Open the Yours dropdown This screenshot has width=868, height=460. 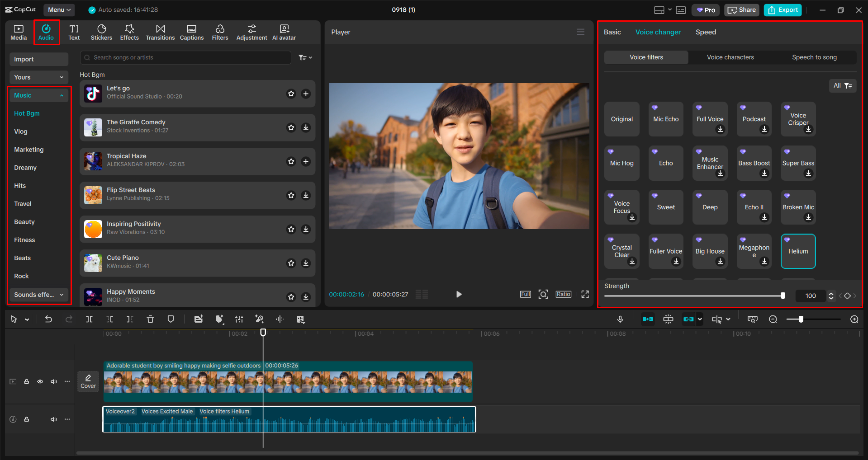[38, 77]
